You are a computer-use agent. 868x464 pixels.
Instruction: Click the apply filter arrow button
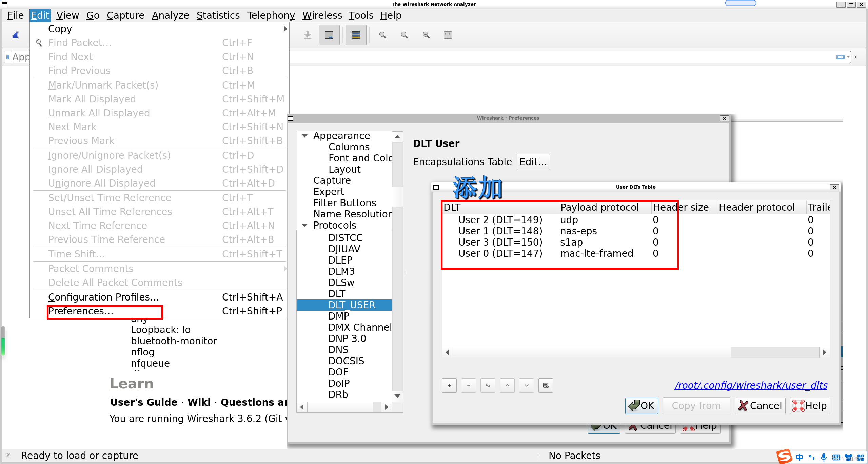pyautogui.click(x=840, y=57)
